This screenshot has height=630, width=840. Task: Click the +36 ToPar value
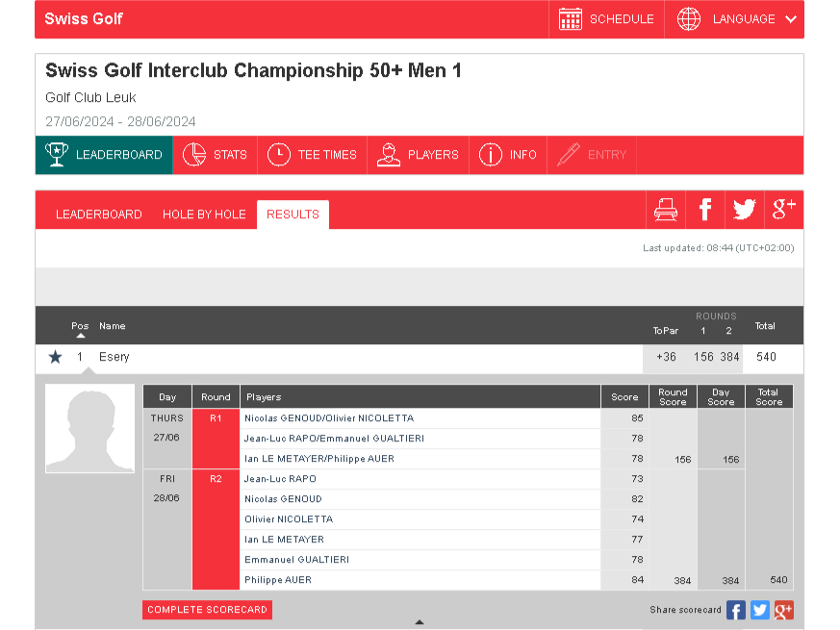click(x=666, y=358)
